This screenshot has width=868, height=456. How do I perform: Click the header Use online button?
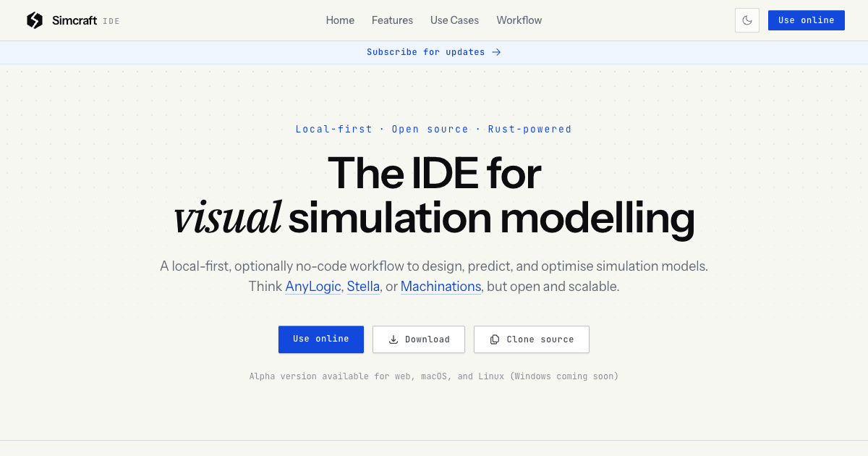(x=807, y=20)
